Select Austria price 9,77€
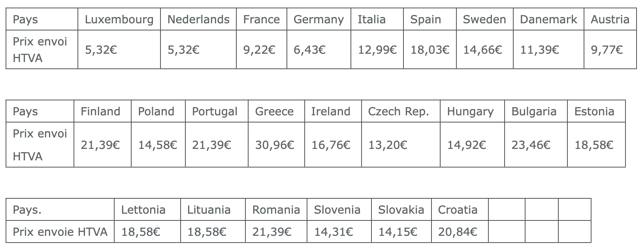 (610, 50)
